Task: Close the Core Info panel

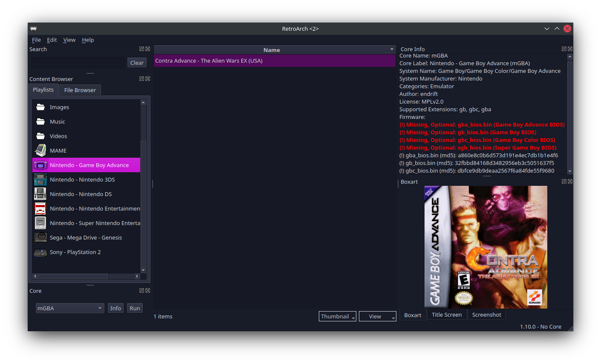Action: click(x=570, y=49)
